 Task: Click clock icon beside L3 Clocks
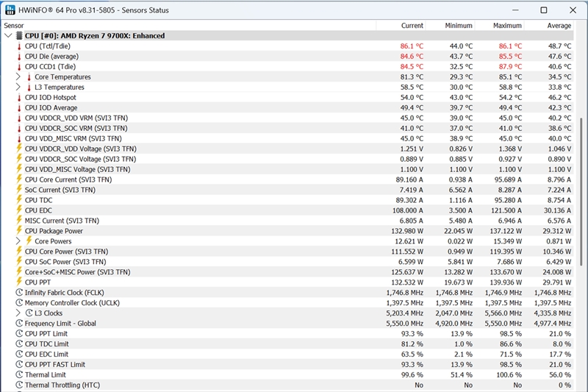[x=29, y=313]
